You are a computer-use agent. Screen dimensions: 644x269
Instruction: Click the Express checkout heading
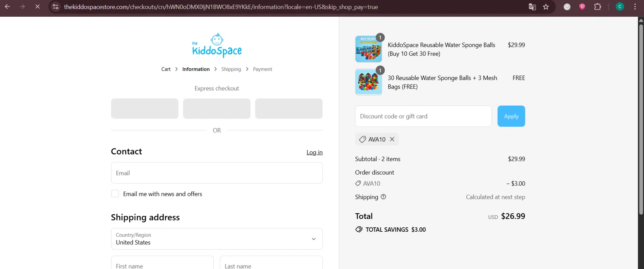pyautogui.click(x=217, y=88)
